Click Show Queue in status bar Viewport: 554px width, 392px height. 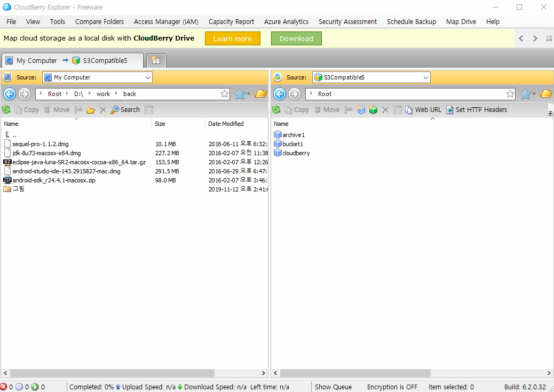[x=333, y=387]
